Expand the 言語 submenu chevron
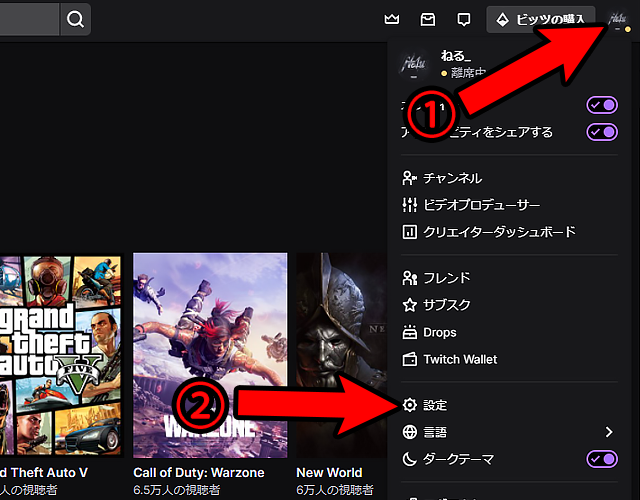This screenshot has height=500, width=640. (x=609, y=432)
